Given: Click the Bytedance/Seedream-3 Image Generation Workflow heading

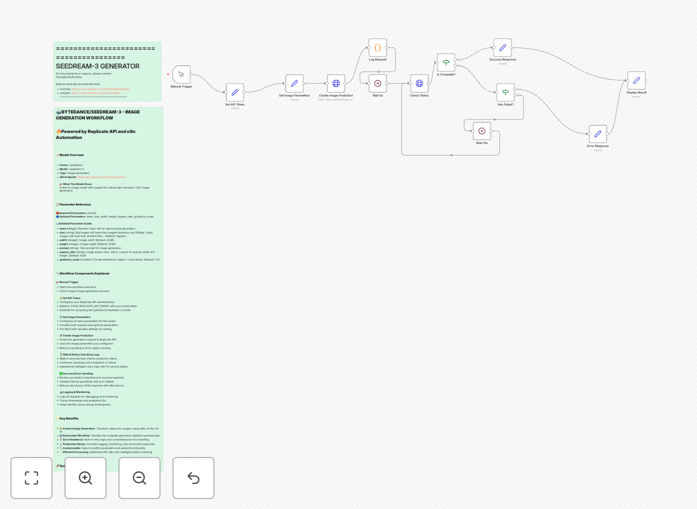Looking at the screenshot, I should [98, 115].
